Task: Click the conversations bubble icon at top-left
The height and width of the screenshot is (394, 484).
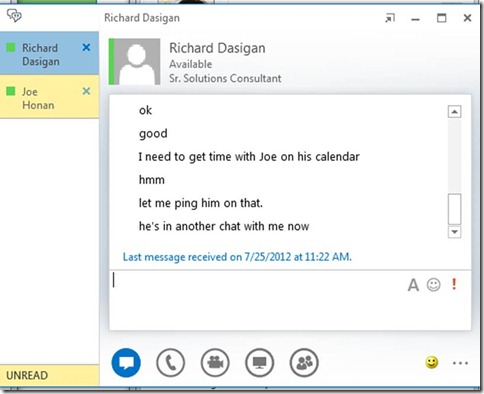Action: coord(14,15)
